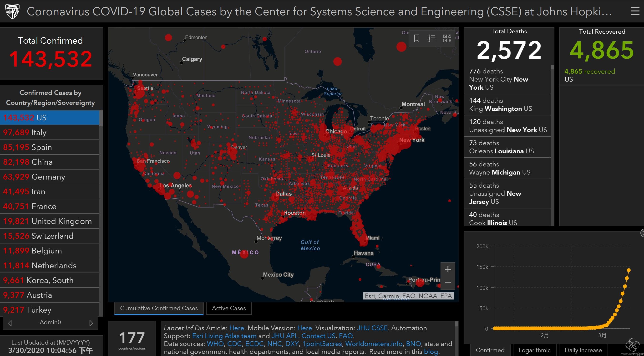Viewport: 644px width, 356px height.
Task: Click '144 deaths King Washington' entry
Action: tap(507, 105)
